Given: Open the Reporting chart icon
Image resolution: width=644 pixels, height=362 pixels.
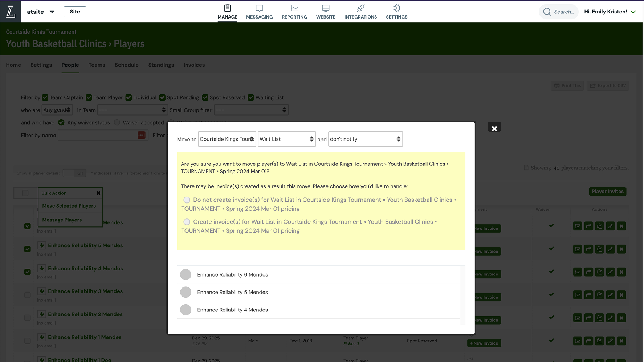Looking at the screenshot, I should (x=294, y=8).
